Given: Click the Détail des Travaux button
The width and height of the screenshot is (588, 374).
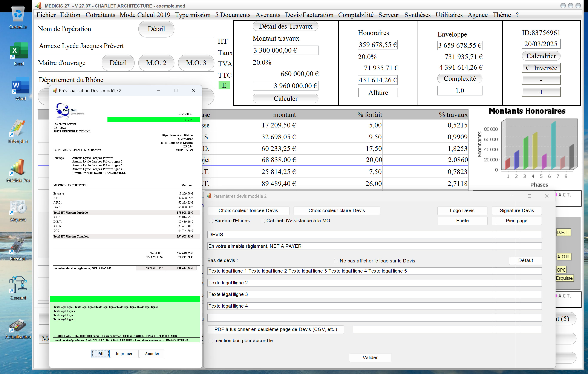Looking at the screenshot, I should click(x=285, y=26).
